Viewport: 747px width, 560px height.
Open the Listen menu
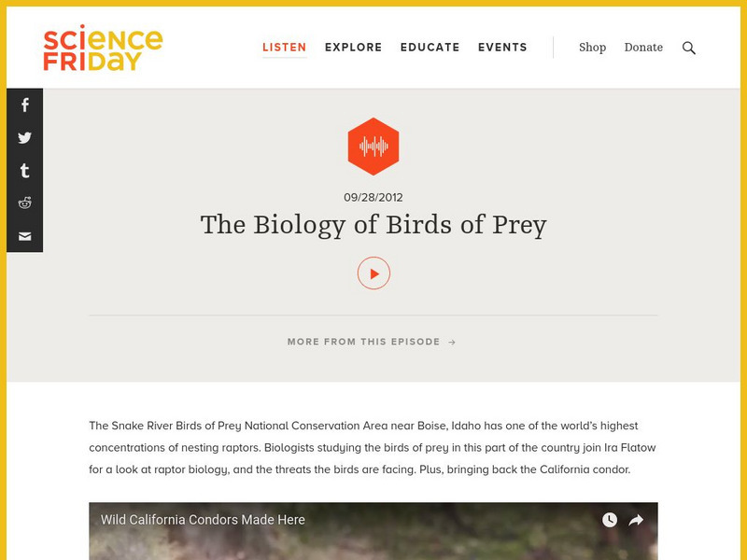285,48
